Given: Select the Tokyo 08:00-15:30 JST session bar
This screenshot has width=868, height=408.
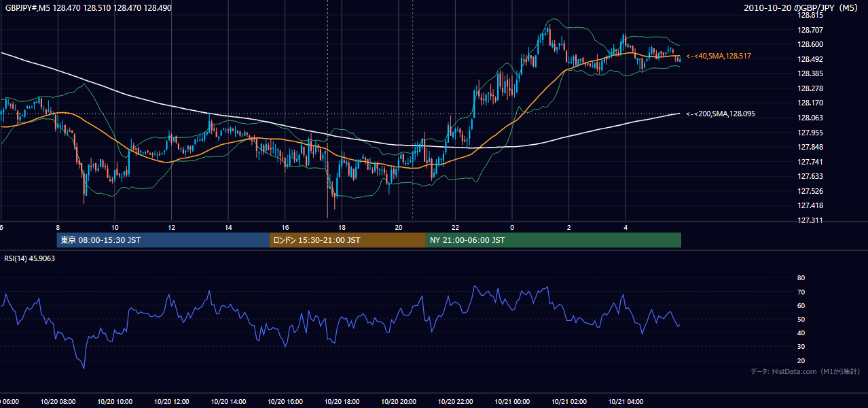Looking at the screenshot, I should pyautogui.click(x=163, y=240).
